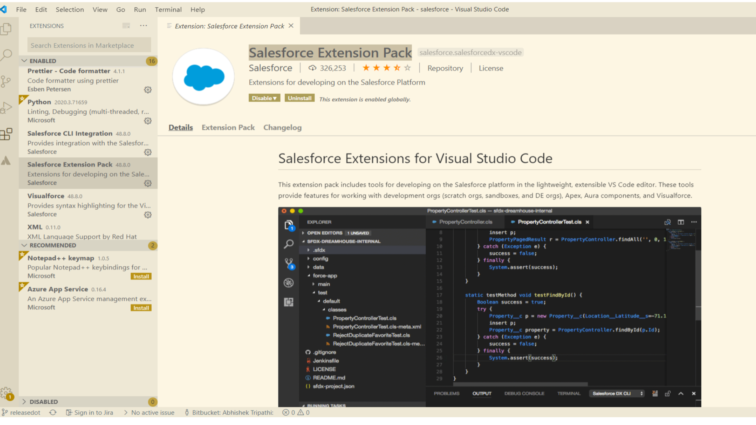
Task: Open the Help menu
Action: click(x=198, y=9)
